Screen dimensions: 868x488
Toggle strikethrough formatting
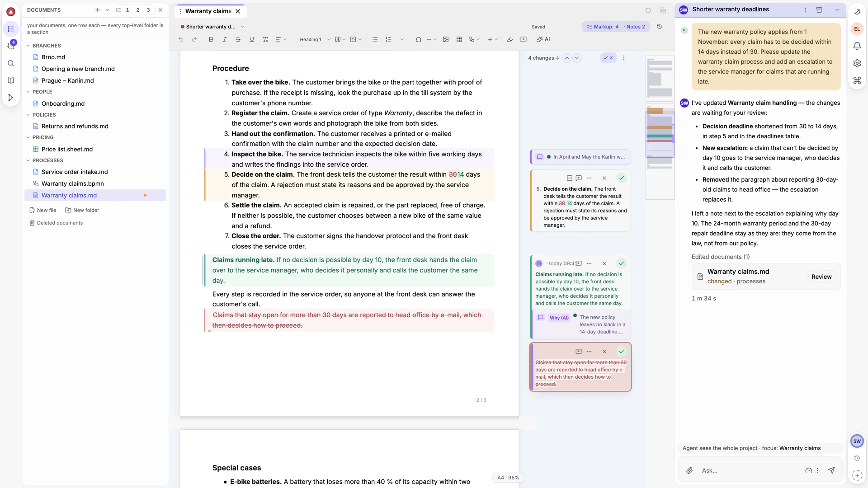[x=238, y=39]
